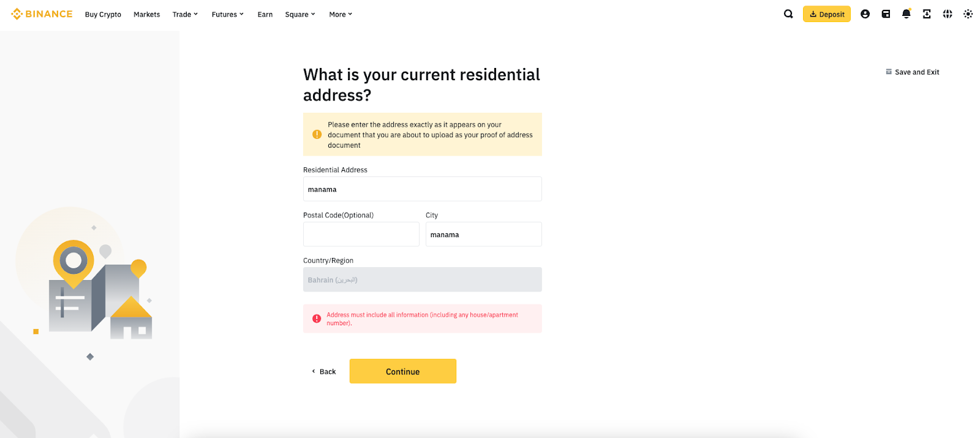Image resolution: width=980 pixels, height=438 pixels.
Task: Check notifications via the bell icon
Action: (906, 13)
